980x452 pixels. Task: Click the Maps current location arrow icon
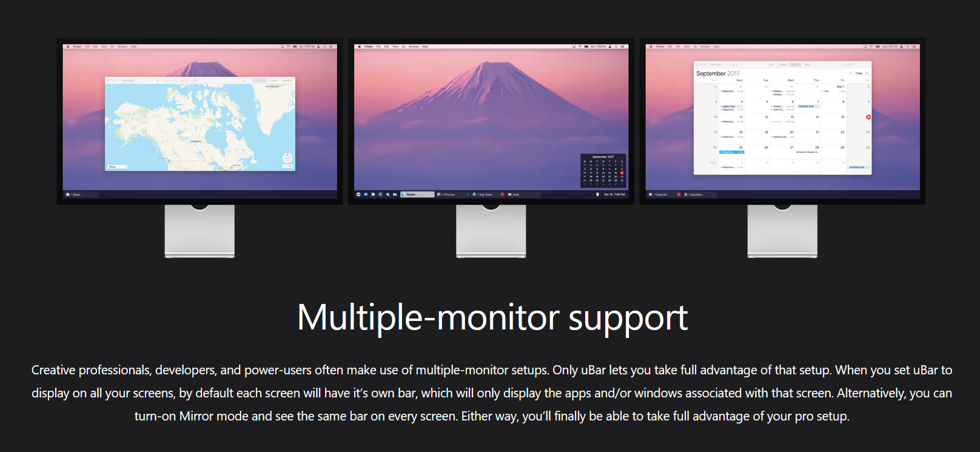157,80
